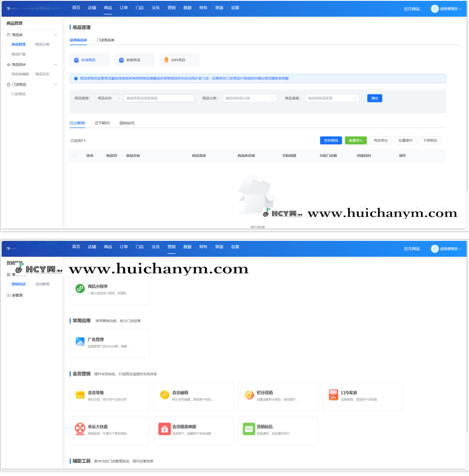Click the green 批量导入 button
This screenshot has width=469, height=476.
(356, 140)
